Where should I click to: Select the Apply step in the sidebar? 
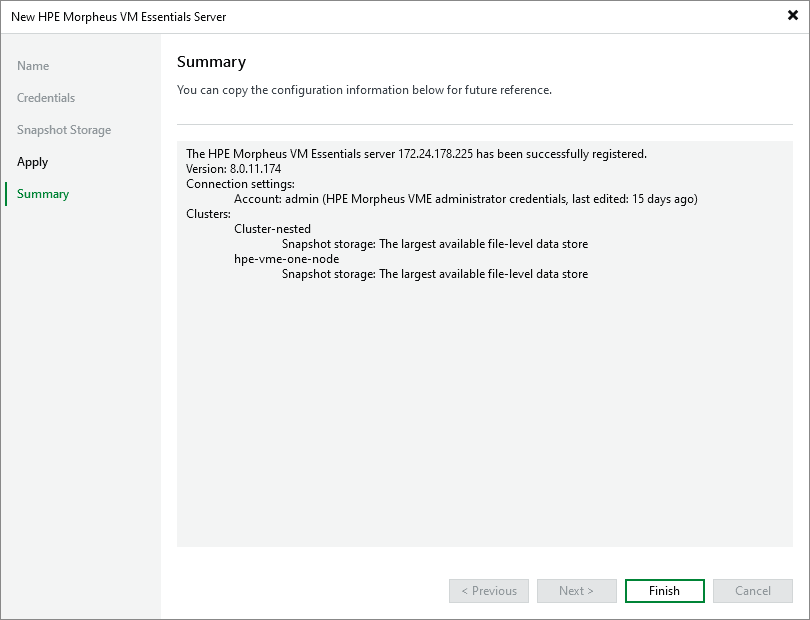[x=32, y=162]
